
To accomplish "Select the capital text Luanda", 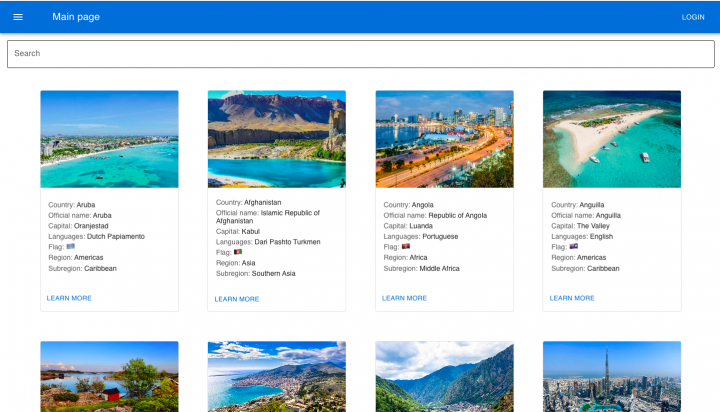I will pyautogui.click(x=421, y=226).
